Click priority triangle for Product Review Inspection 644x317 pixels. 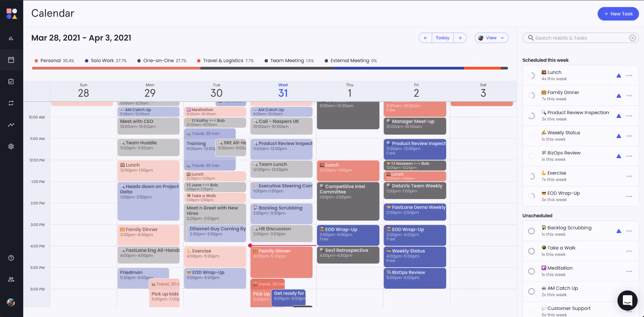tap(619, 116)
